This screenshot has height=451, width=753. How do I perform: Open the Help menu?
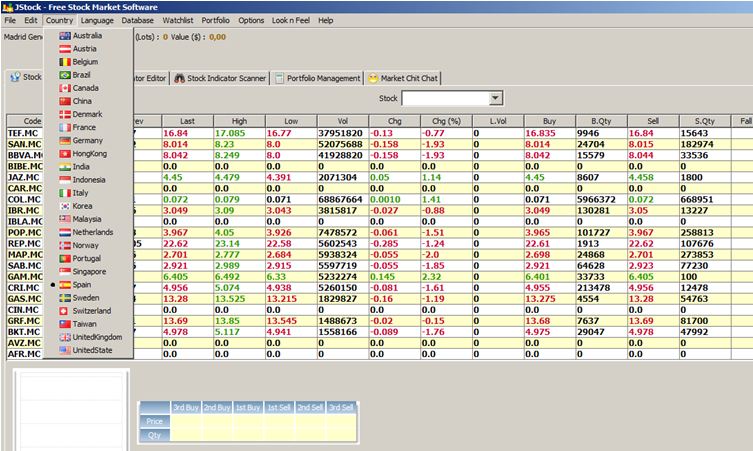pos(326,20)
